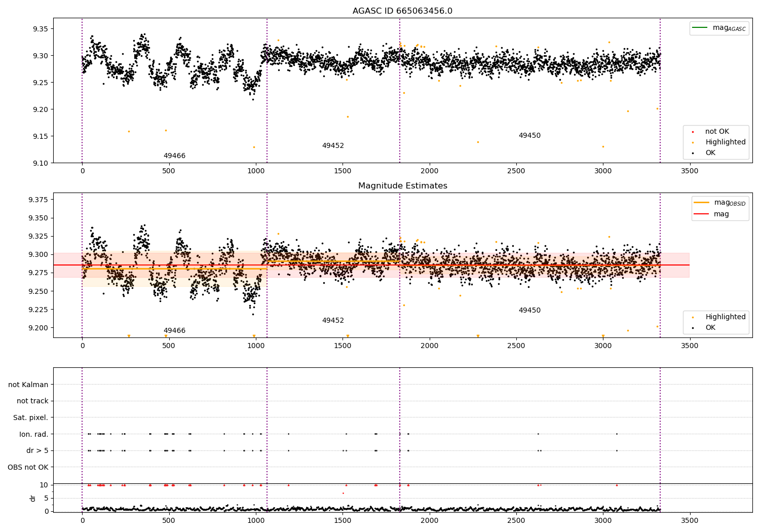The height and width of the screenshot is (532, 760).
Task: Click the 'dr > 5' axis label
Action: point(37,450)
